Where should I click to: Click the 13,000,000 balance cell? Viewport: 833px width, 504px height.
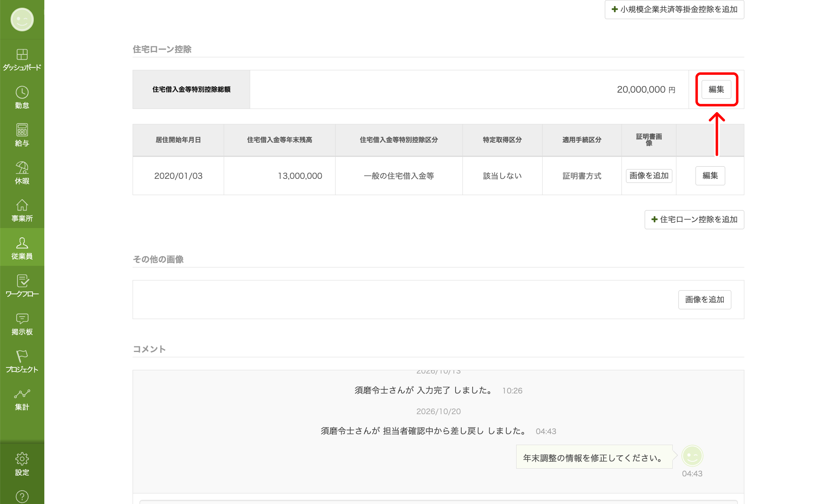[279, 176]
